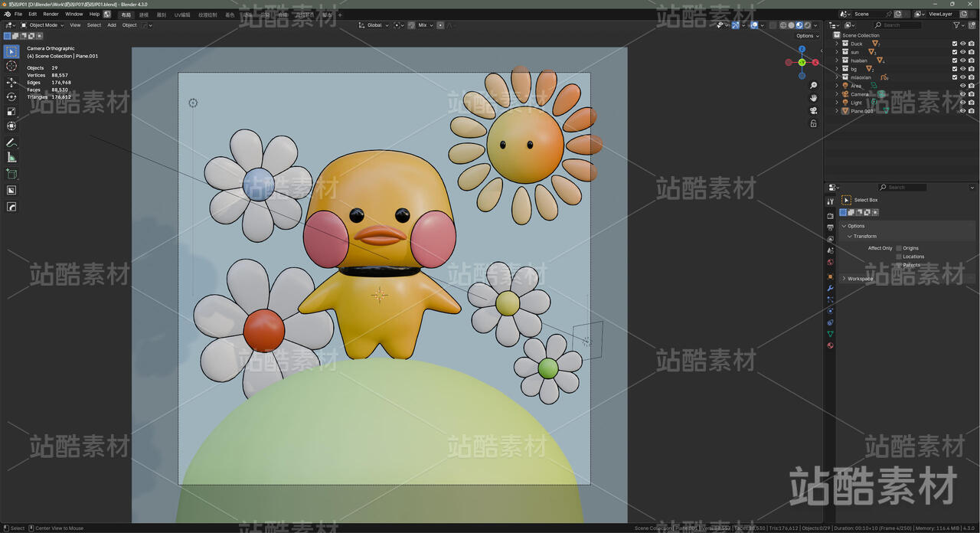Open the Output properties tab
Screen dimensions: 980x533
coord(830,227)
